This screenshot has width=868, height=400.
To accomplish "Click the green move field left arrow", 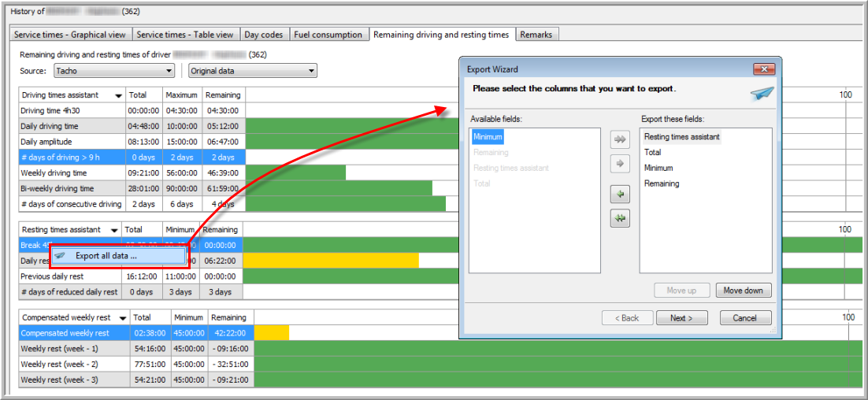I will 621,194.
